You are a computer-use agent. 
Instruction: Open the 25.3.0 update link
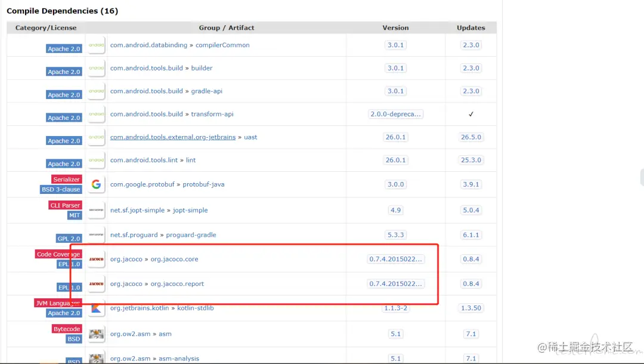[471, 160]
